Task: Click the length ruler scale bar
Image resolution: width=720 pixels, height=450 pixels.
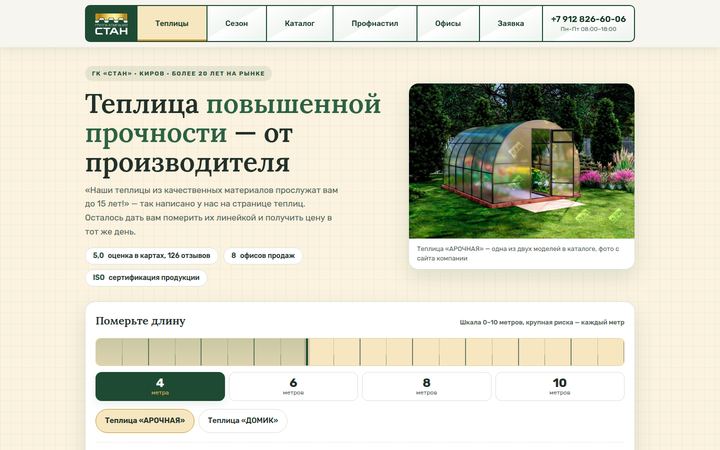Action: [360, 352]
